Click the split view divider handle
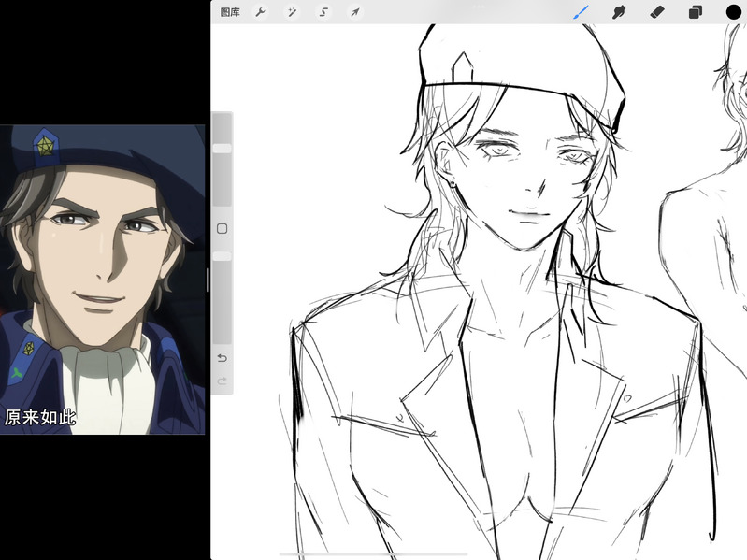Image resolution: width=747 pixels, height=560 pixels. (208, 280)
